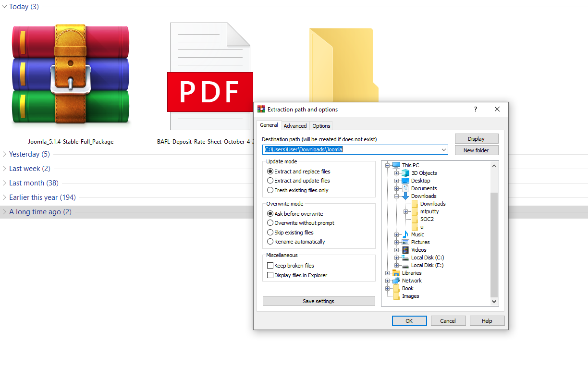This screenshot has width=588, height=368.
Task: Collapse the Downloads tree node
Action: click(396, 196)
